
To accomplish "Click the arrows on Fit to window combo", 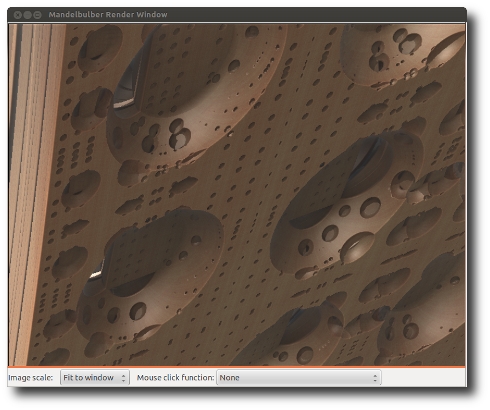I will tap(123, 378).
